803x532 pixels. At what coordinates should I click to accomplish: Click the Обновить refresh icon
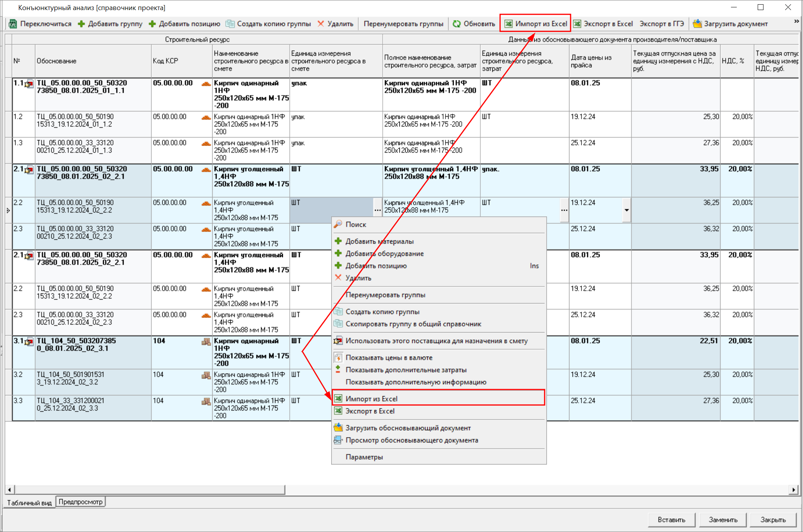click(457, 24)
